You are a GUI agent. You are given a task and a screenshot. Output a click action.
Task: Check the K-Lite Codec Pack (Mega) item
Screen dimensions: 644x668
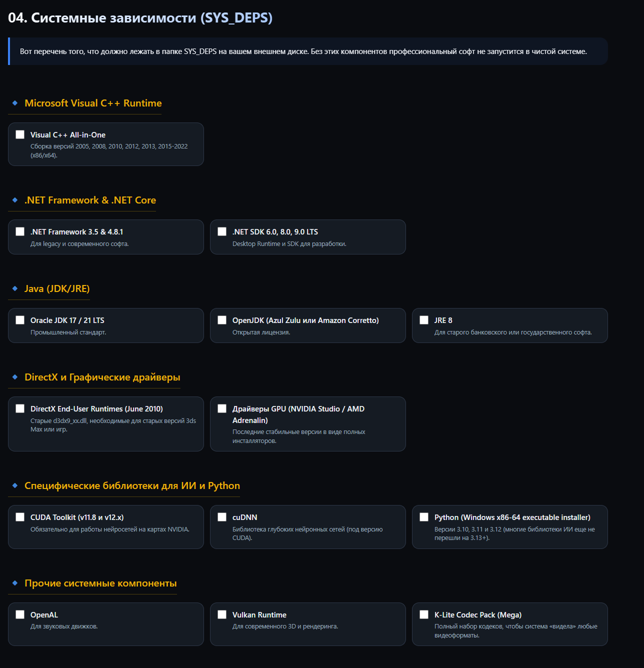click(x=424, y=614)
